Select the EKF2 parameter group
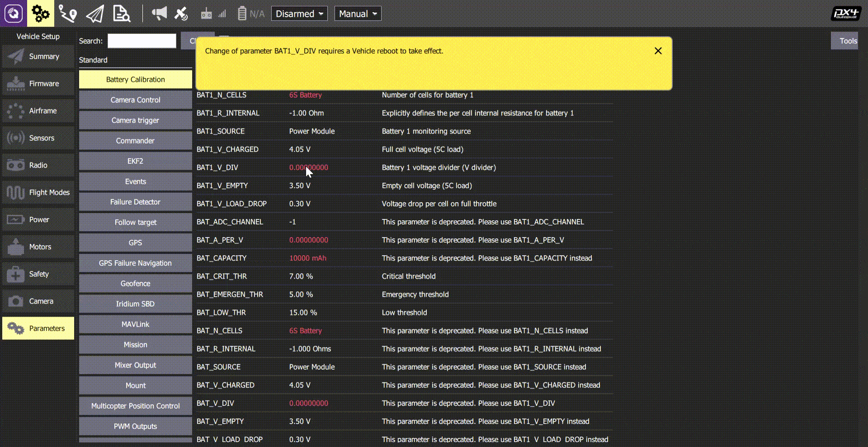Image resolution: width=868 pixels, height=447 pixels. point(135,161)
